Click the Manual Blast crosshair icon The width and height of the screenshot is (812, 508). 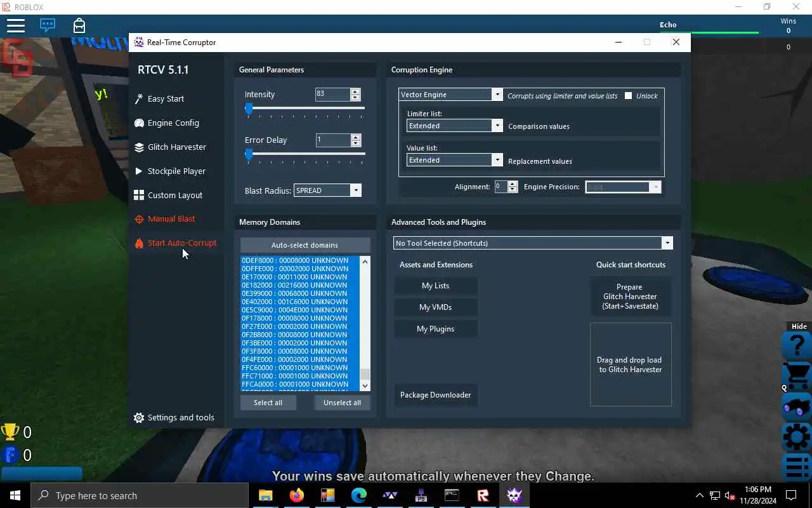pyautogui.click(x=139, y=219)
